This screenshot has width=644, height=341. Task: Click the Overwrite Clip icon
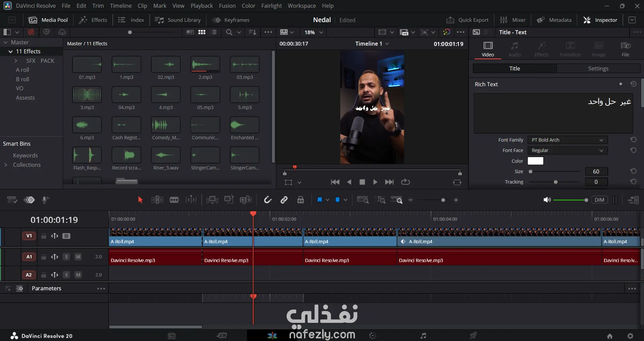click(x=229, y=200)
